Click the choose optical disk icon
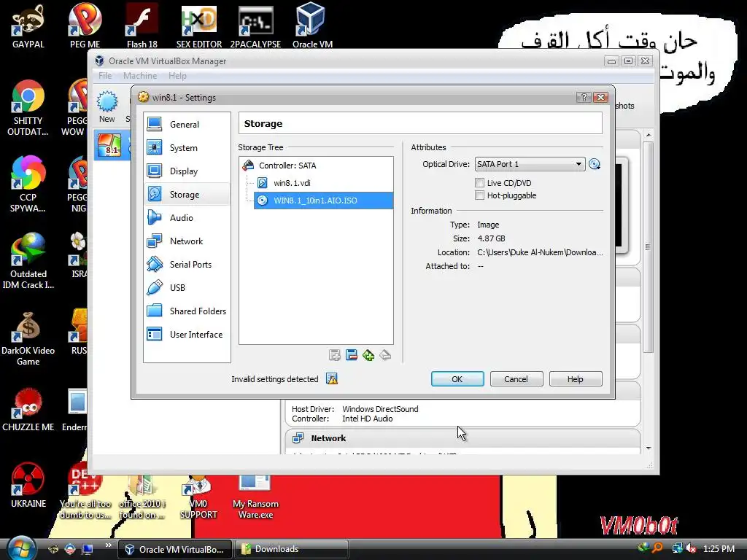 tap(594, 164)
